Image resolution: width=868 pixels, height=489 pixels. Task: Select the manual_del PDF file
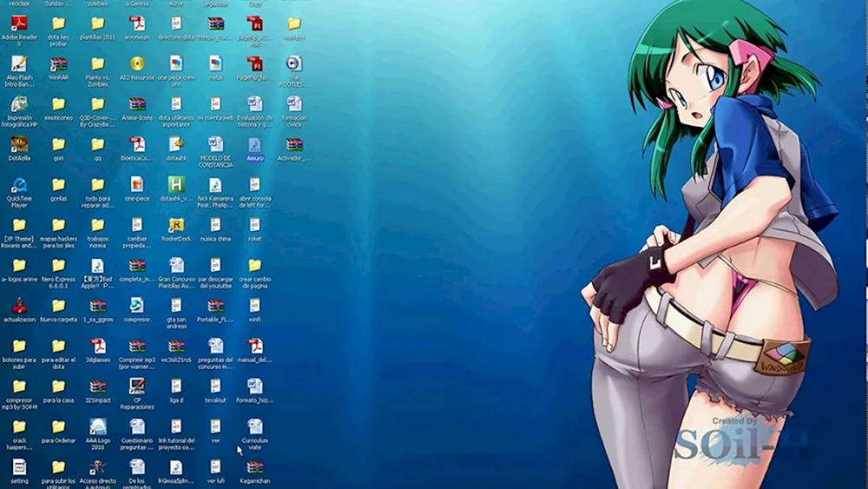click(x=255, y=347)
